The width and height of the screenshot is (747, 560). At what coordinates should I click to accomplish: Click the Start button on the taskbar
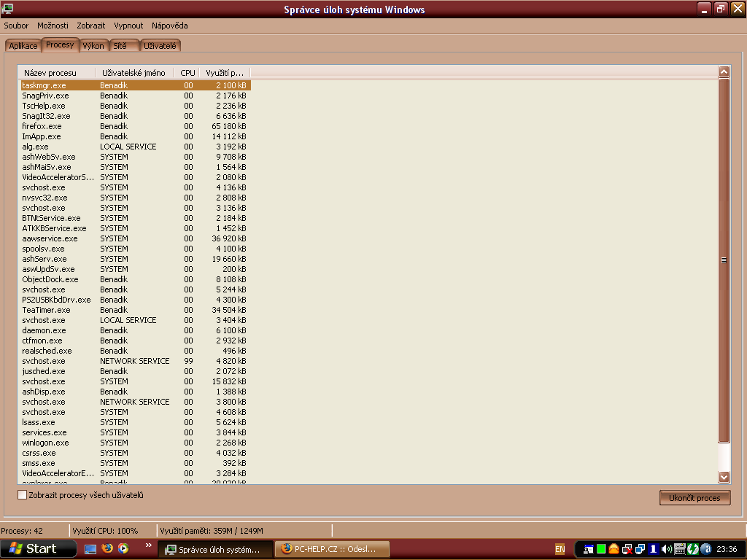(x=38, y=548)
